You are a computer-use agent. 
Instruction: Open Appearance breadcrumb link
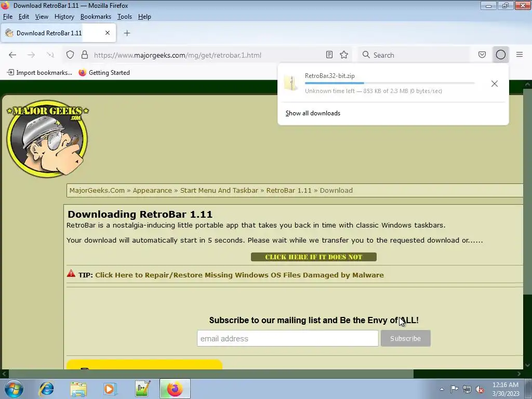152,190
